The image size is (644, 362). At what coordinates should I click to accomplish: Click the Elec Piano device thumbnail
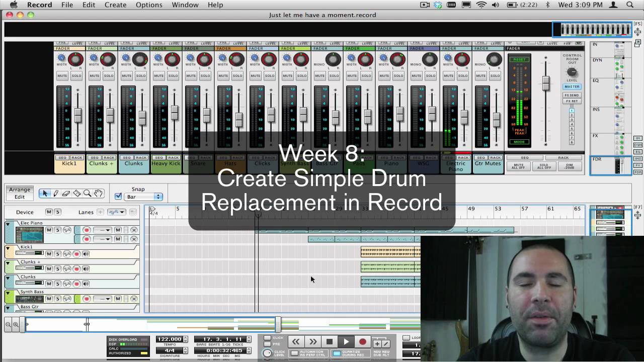tap(30, 235)
